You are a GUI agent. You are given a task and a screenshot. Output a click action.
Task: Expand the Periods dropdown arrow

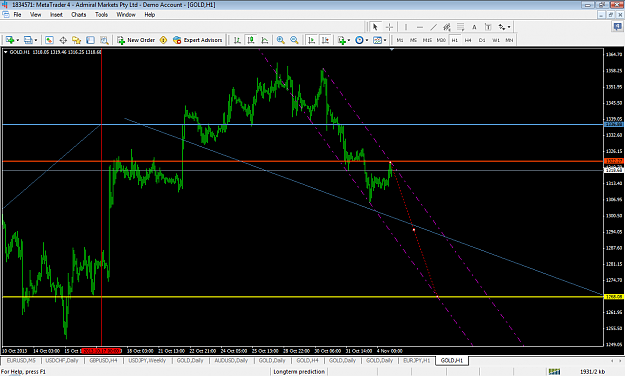click(x=367, y=40)
